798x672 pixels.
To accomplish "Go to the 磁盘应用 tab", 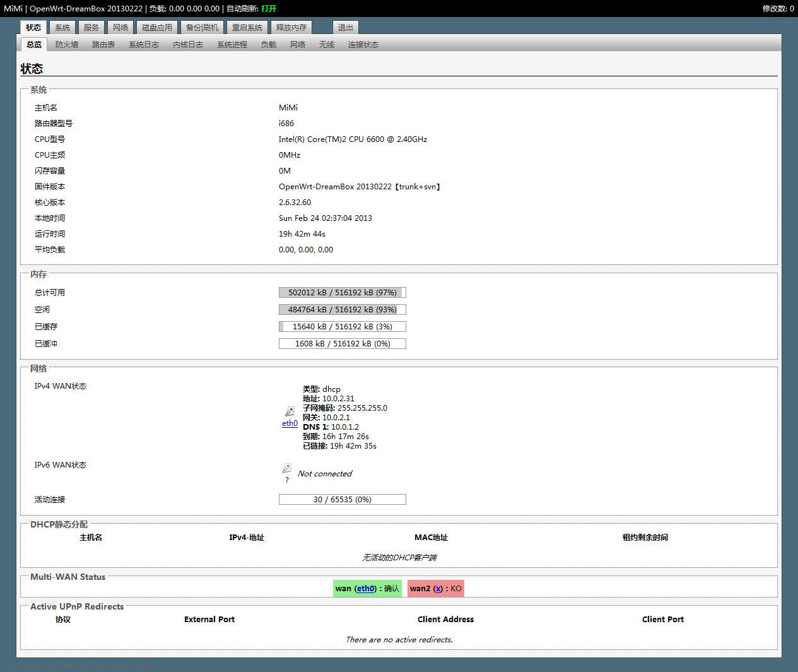I will [x=156, y=28].
